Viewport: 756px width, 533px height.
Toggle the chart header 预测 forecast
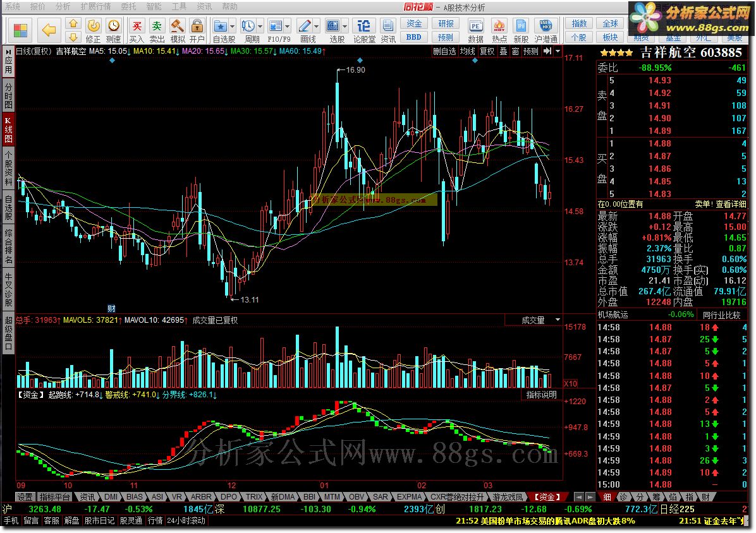point(531,52)
